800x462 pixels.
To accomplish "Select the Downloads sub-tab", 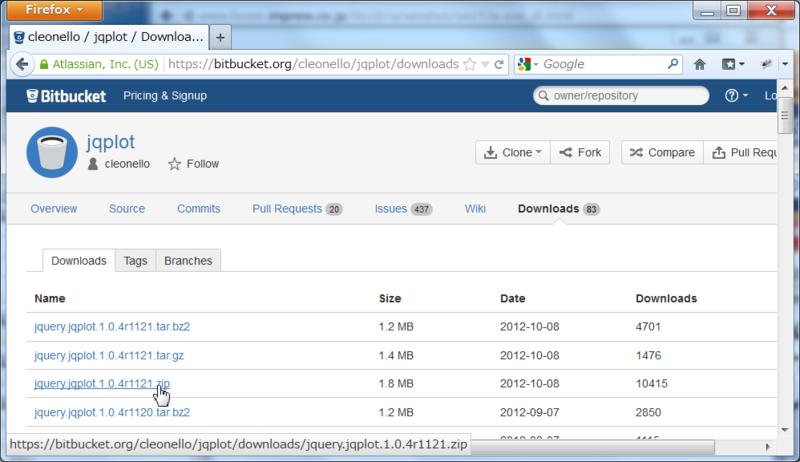I will pyautogui.click(x=79, y=261).
